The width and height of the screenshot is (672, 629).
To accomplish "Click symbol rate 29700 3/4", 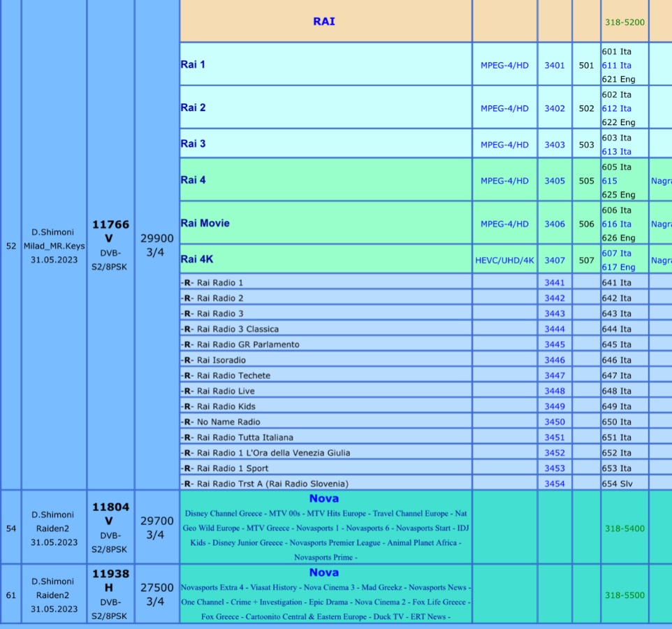I will click(156, 528).
